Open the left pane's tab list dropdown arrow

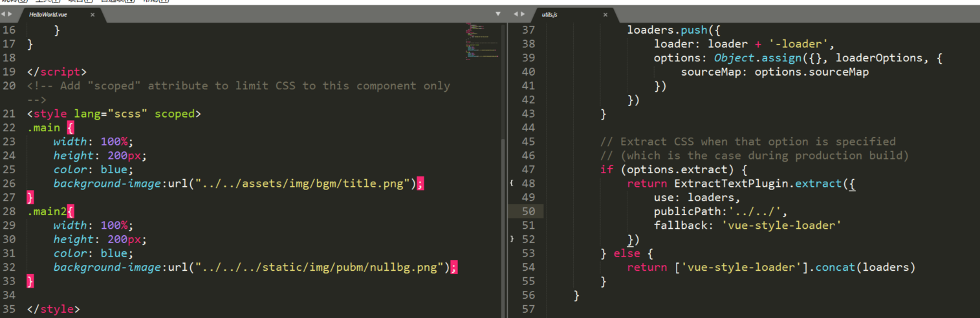498,14
